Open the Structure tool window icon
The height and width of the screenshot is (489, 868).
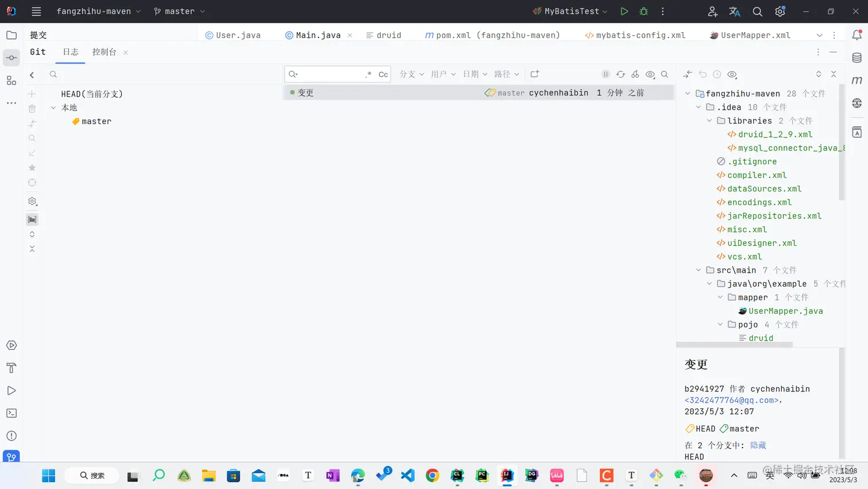[11, 80]
